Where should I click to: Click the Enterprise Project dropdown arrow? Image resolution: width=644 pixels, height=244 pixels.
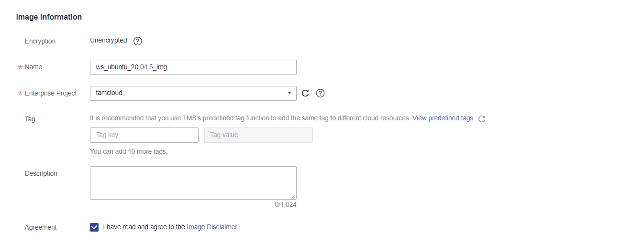tap(289, 93)
